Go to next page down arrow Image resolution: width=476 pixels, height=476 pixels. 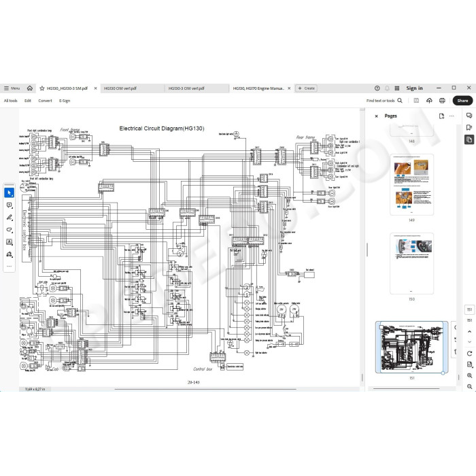coord(469,342)
